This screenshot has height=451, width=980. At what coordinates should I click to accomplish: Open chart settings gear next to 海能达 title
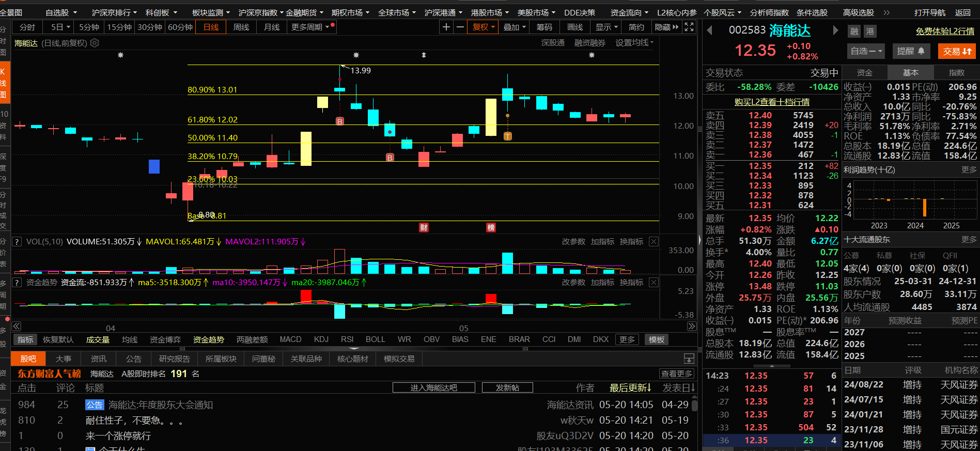pyautogui.click(x=95, y=43)
